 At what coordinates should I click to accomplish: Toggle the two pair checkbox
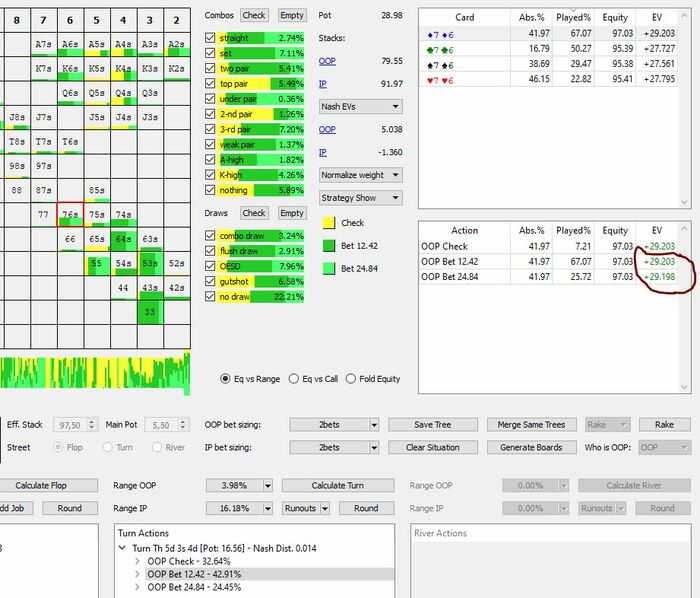[210, 68]
